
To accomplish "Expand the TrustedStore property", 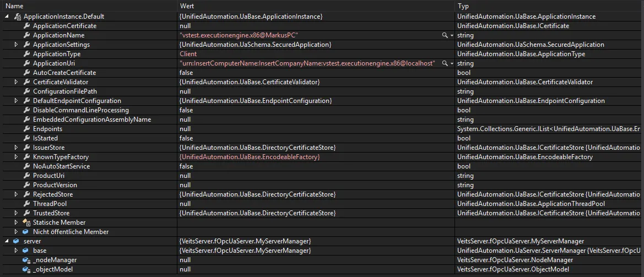I will click(17, 213).
